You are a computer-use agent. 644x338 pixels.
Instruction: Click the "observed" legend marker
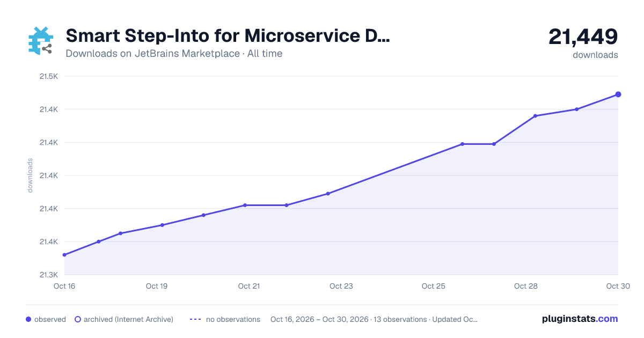click(28, 319)
